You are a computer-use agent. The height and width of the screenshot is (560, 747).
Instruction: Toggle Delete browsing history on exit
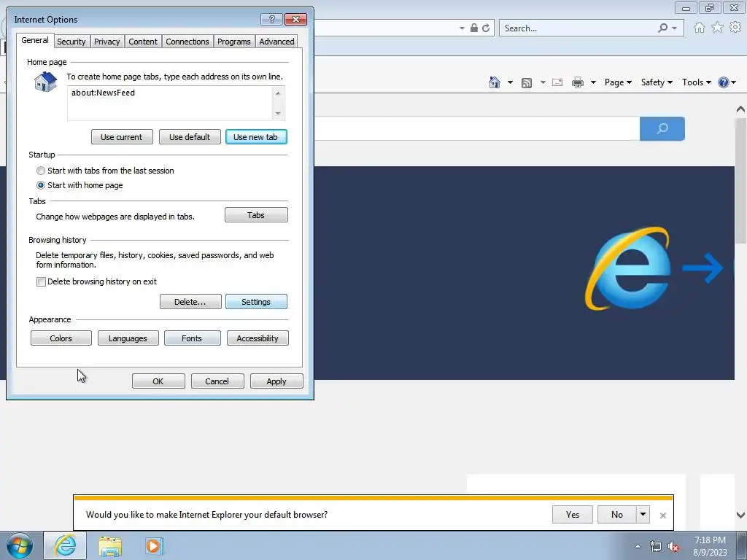point(41,281)
